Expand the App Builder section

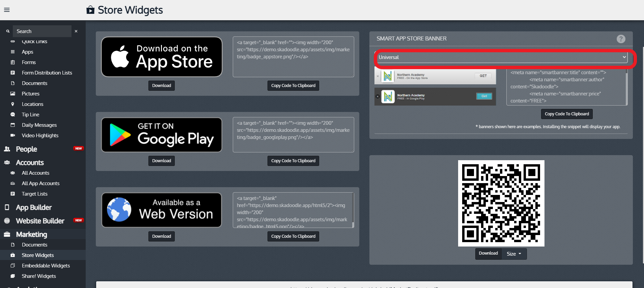pyautogui.click(x=34, y=207)
